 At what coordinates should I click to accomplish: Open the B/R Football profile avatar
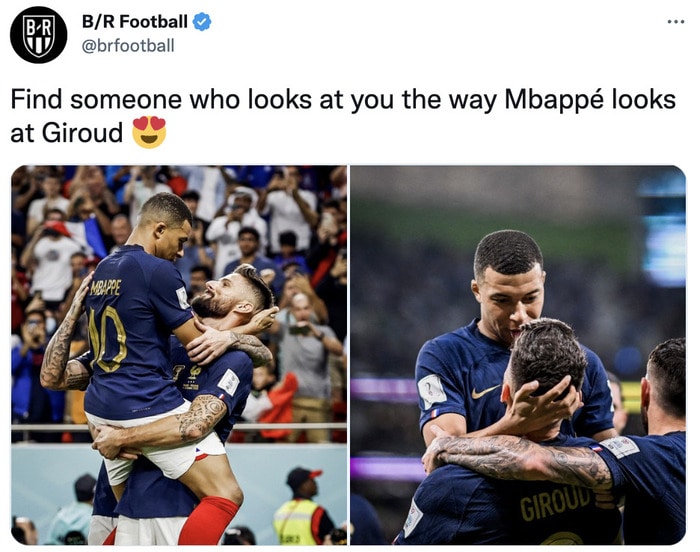coord(38,34)
